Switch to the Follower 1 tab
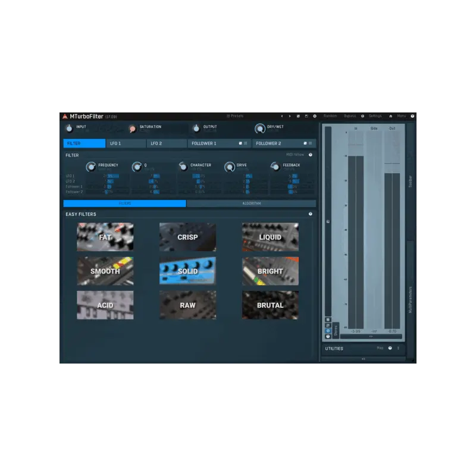Image resolution: width=476 pixels, height=476 pixels. tap(219, 143)
